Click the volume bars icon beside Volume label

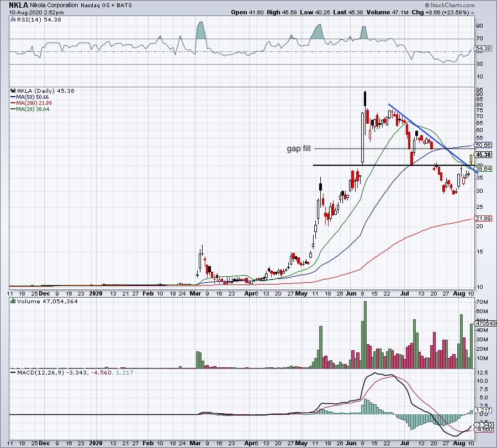pos(13,301)
